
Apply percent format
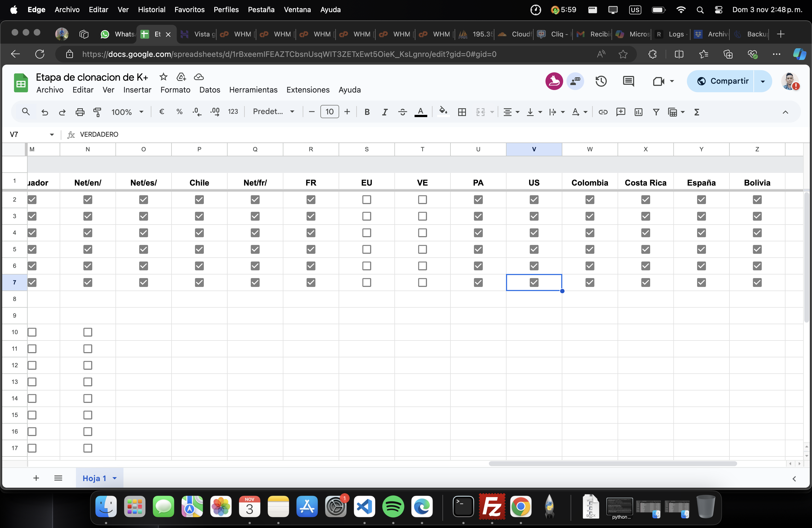[180, 112]
